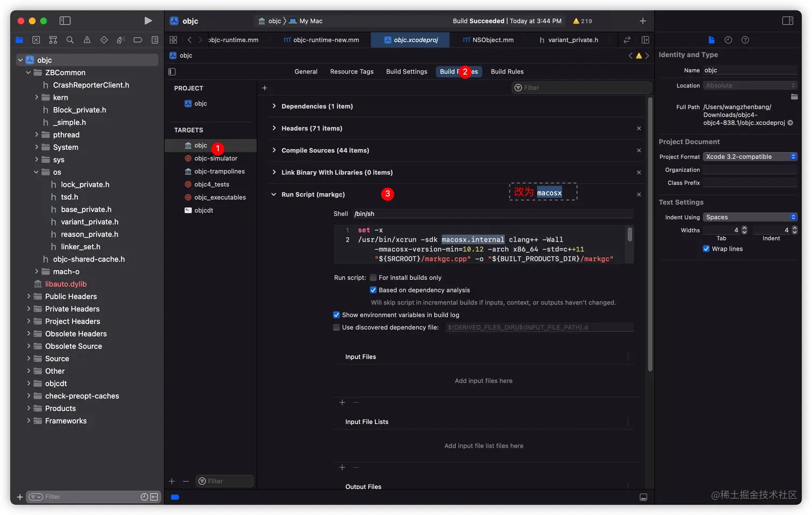Run the project with the play button
Image resolution: width=812 pixels, height=515 pixels.
pyautogui.click(x=148, y=20)
